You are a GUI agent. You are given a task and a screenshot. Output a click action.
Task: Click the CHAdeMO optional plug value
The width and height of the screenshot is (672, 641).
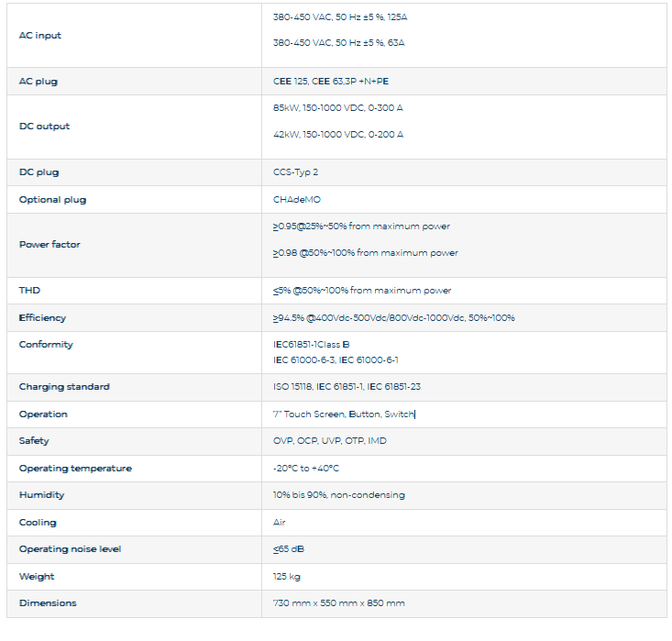[x=297, y=200]
